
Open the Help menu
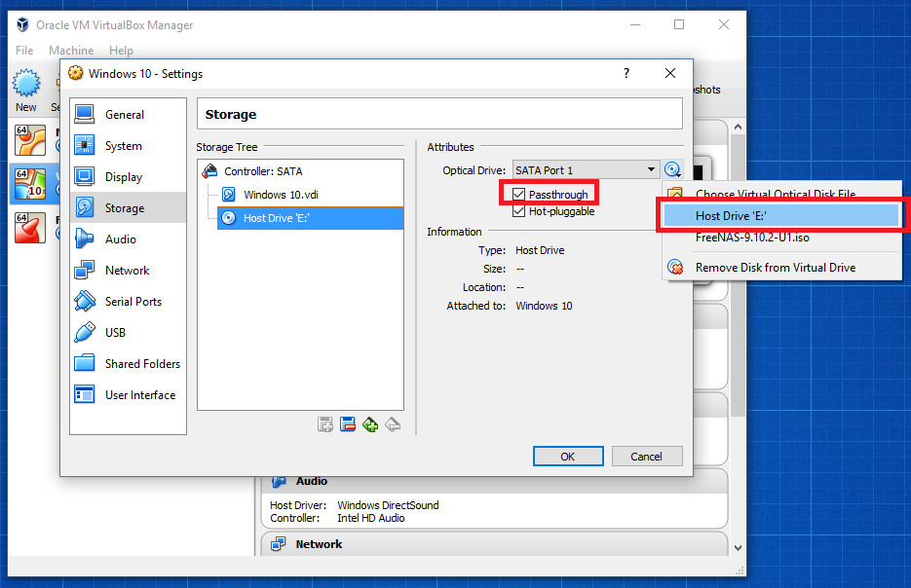tap(121, 51)
